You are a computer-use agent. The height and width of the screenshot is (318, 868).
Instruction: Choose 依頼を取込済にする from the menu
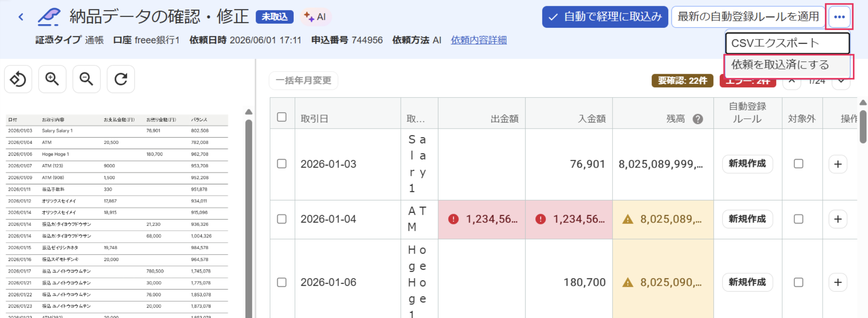click(787, 65)
